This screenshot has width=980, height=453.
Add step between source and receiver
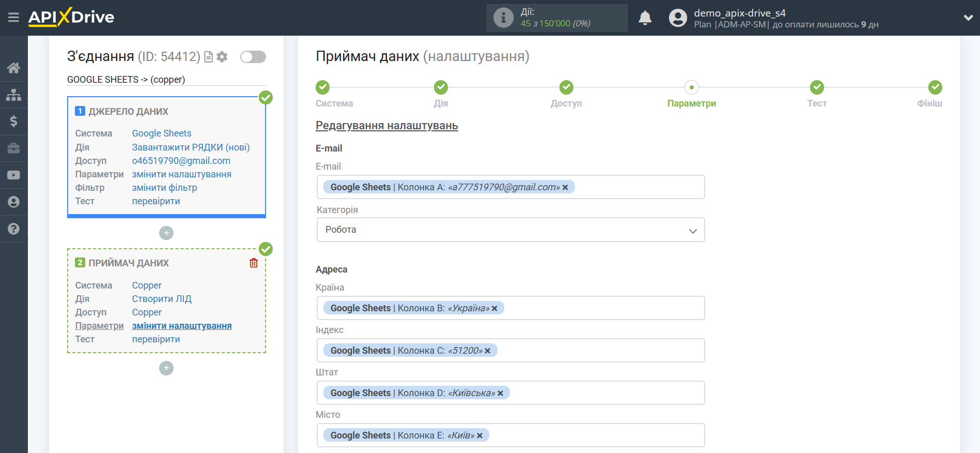pos(166,233)
